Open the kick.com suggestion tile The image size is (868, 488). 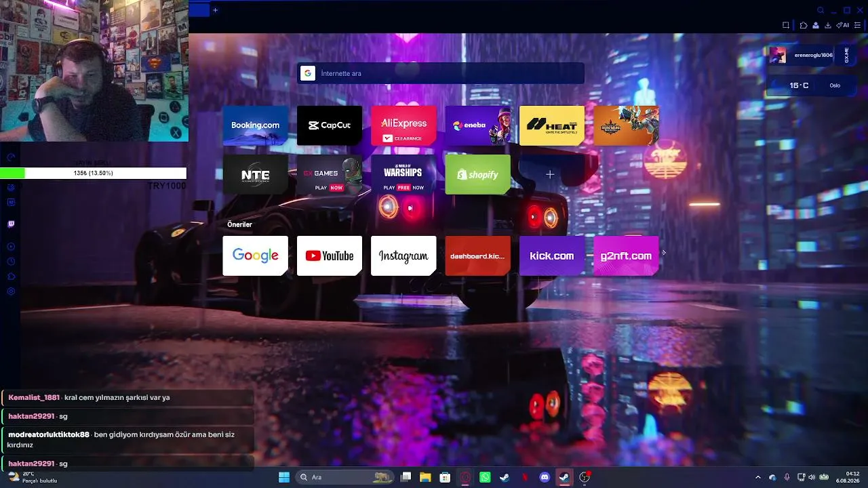pos(552,256)
